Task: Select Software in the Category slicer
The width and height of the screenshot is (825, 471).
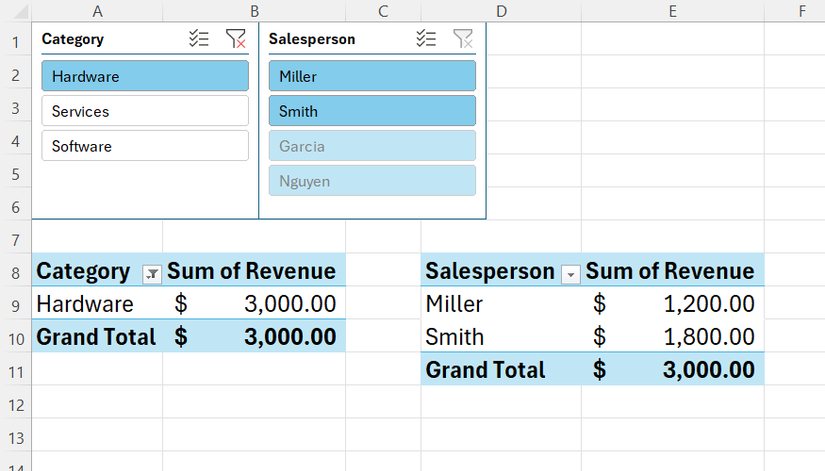Action: [x=145, y=146]
